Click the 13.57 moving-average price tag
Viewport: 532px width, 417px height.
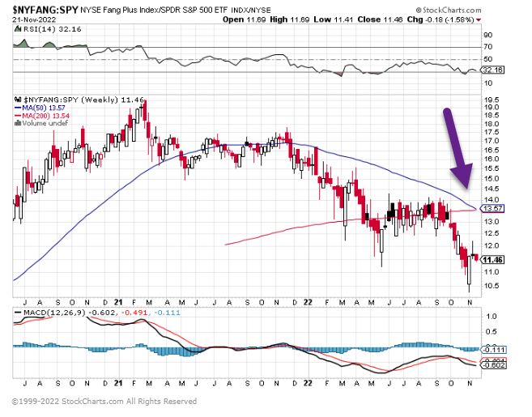(492, 208)
